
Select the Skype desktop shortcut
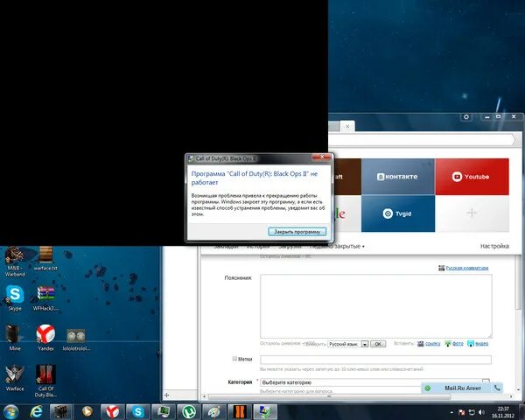(15, 298)
